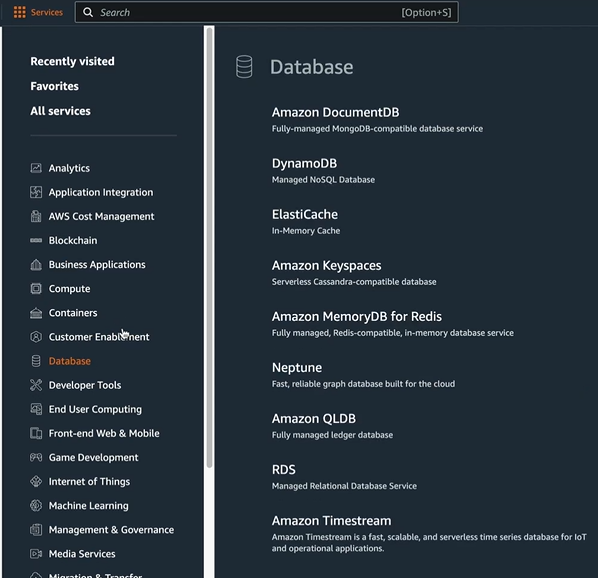Open ElastiCache service
Screen dimensions: 598x578
click(305, 214)
